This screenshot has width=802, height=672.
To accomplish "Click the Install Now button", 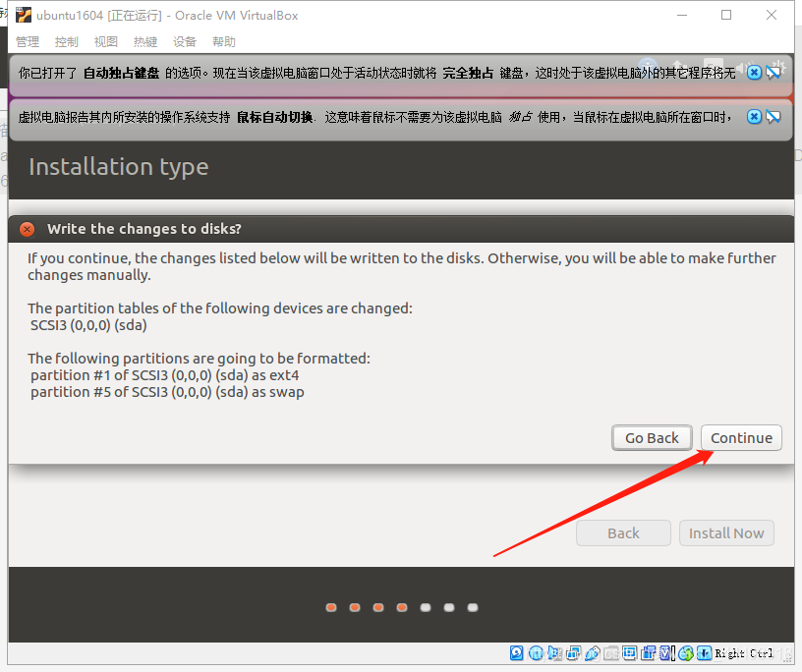I will pos(726,532).
